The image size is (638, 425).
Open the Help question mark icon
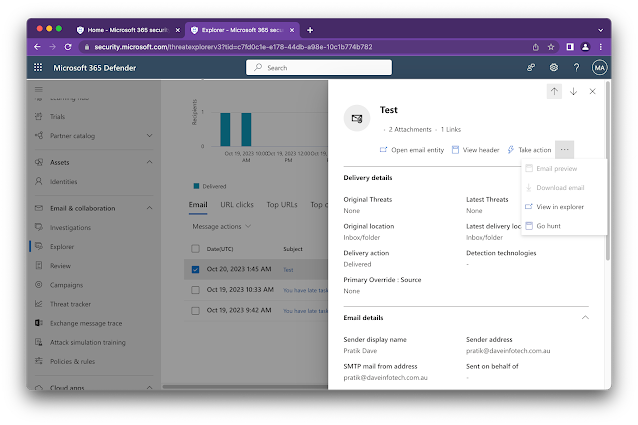576,68
